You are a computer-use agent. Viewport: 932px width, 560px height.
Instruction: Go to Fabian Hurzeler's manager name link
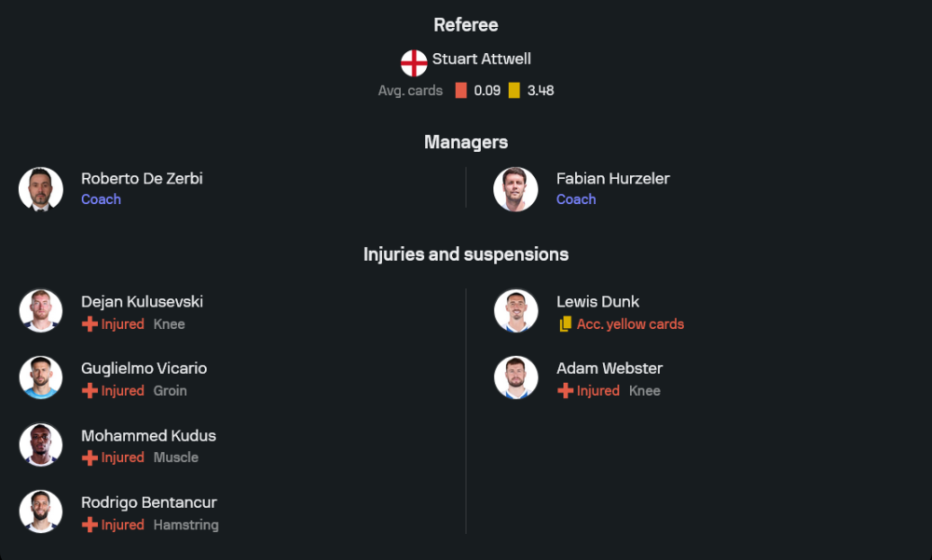click(612, 179)
